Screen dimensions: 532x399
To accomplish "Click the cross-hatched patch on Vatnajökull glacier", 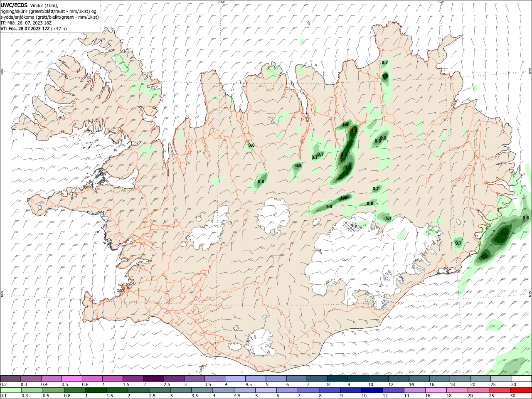I will tap(352, 226).
